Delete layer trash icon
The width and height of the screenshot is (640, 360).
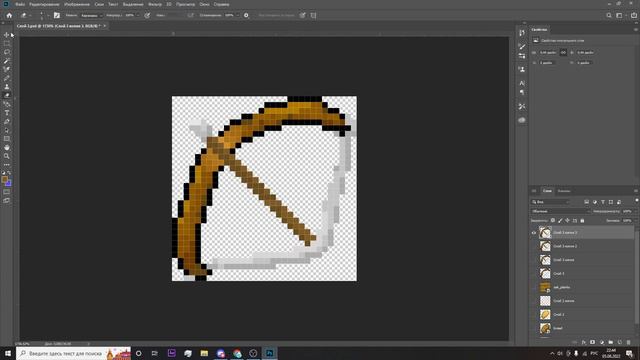coord(629,342)
